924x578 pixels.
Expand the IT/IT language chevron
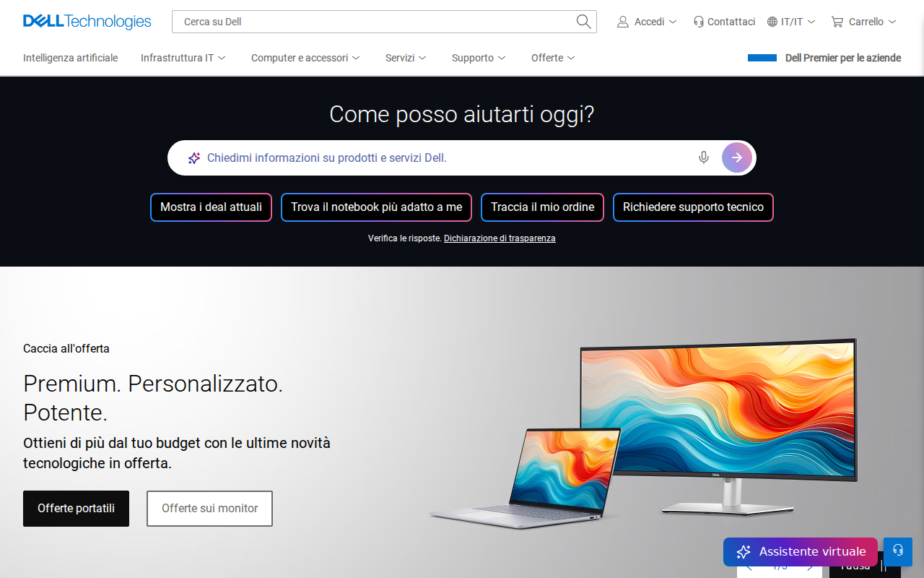click(811, 22)
